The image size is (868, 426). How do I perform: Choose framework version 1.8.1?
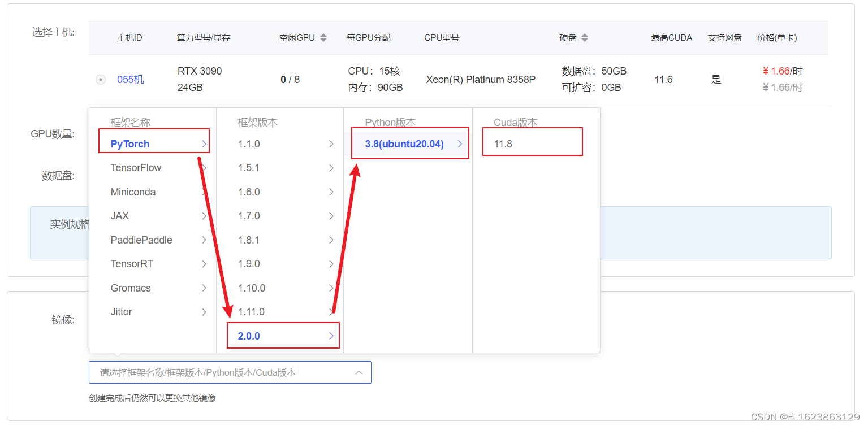(280, 240)
